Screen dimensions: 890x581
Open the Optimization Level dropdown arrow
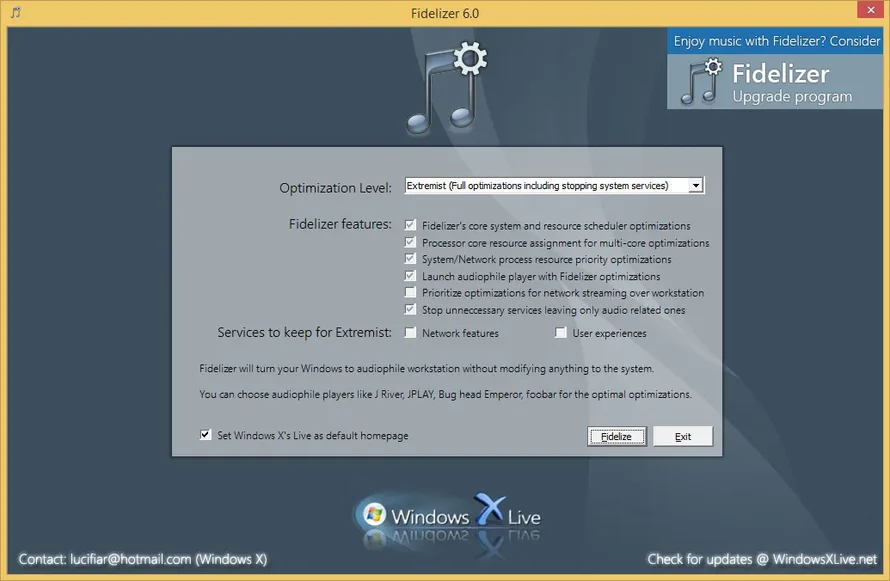coord(696,186)
